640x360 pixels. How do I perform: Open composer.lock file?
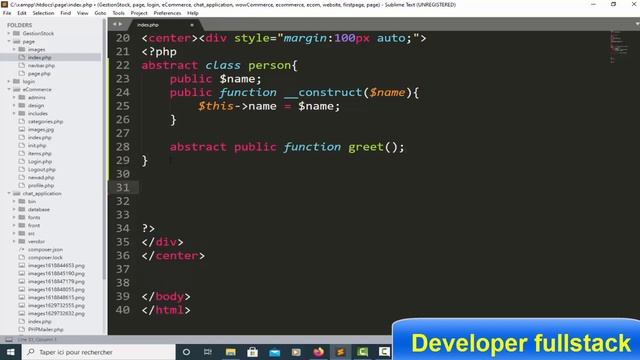click(x=45, y=258)
